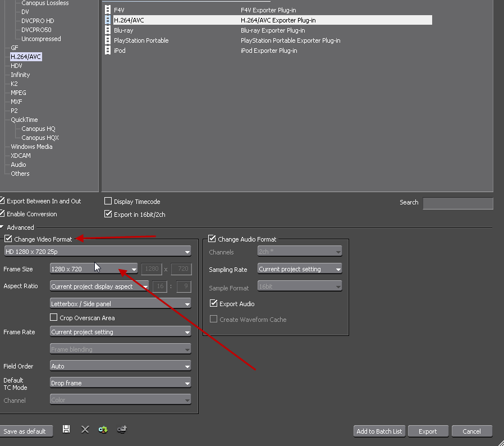Select QuickTime in the exporter category tree
The image size is (504, 446).
(24, 120)
